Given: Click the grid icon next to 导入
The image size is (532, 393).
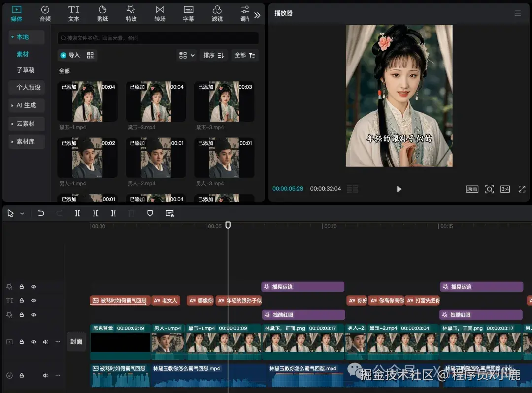Looking at the screenshot, I should point(90,55).
